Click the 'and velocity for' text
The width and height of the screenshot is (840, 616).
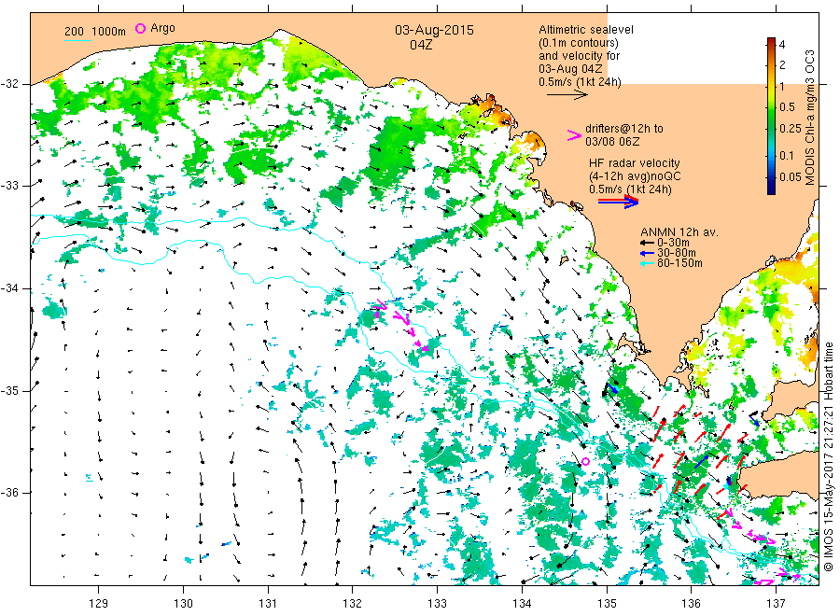point(579,56)
